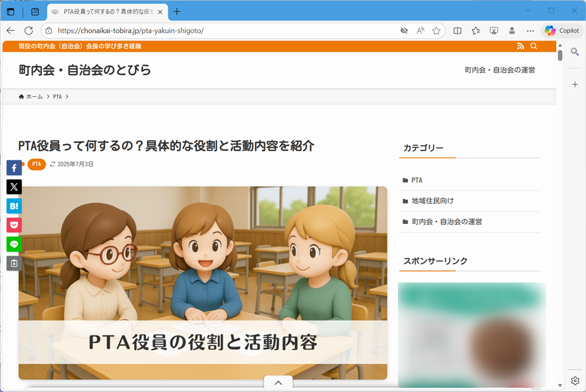Copy the page URL with the clipboard icon
The width and height of the screenshot is (586, 392).
[14, 263]
